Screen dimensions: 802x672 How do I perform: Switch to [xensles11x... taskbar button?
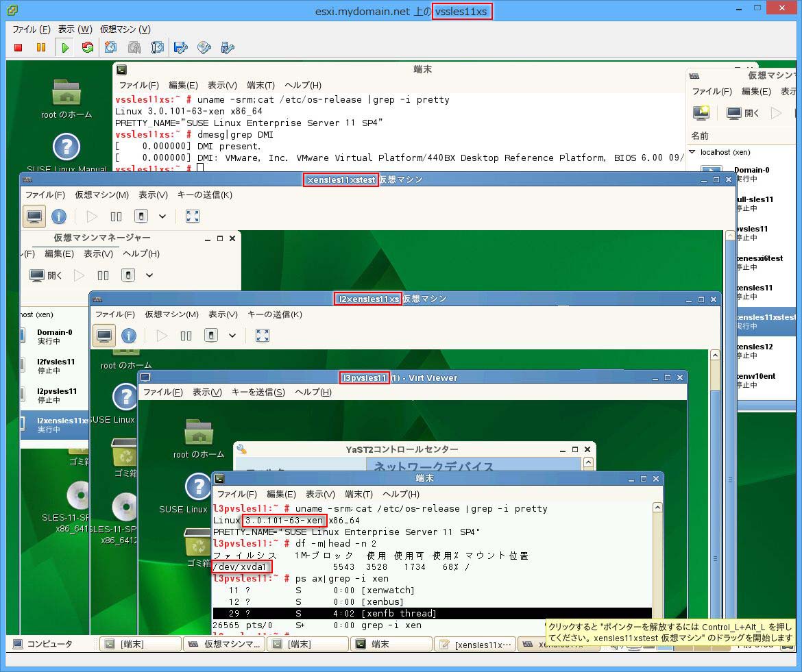475,645
